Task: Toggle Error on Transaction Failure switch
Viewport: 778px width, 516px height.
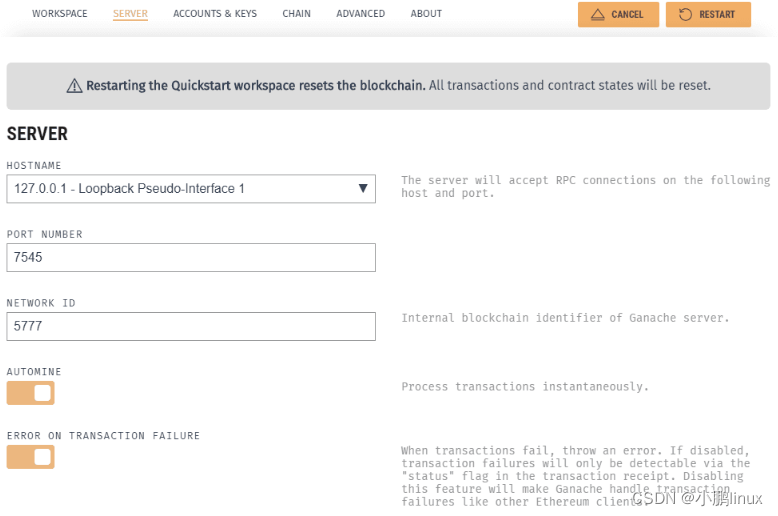Action: (30, 457)
